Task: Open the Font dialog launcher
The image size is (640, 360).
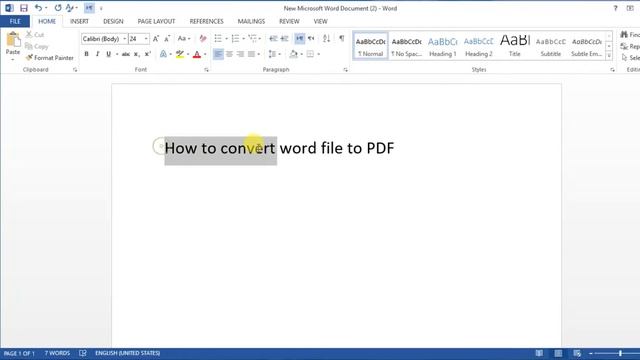Action: point(207,70)
